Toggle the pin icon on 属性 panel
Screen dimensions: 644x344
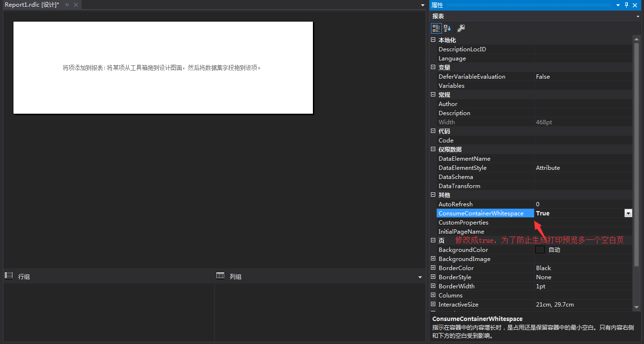point(628,5)
